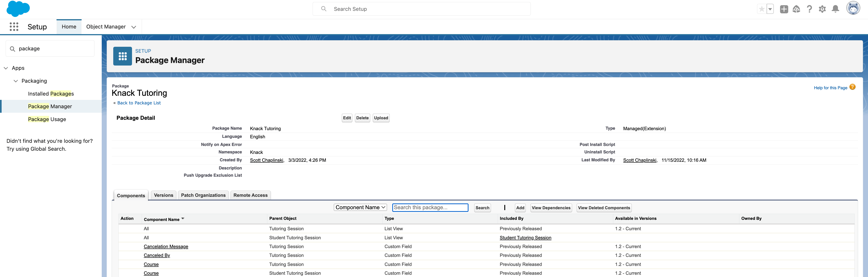Viewport: 868px width, 277px height.
Task: Open notifications via the bell icon
Action: [x=835, y=9]
